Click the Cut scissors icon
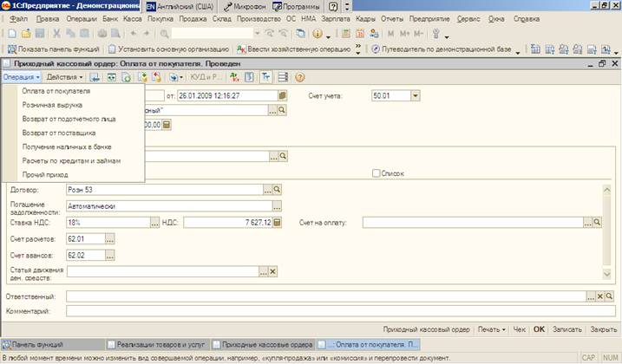Image resolution: width=622 pixels, height=364 pixels. [x=56, y=34]
